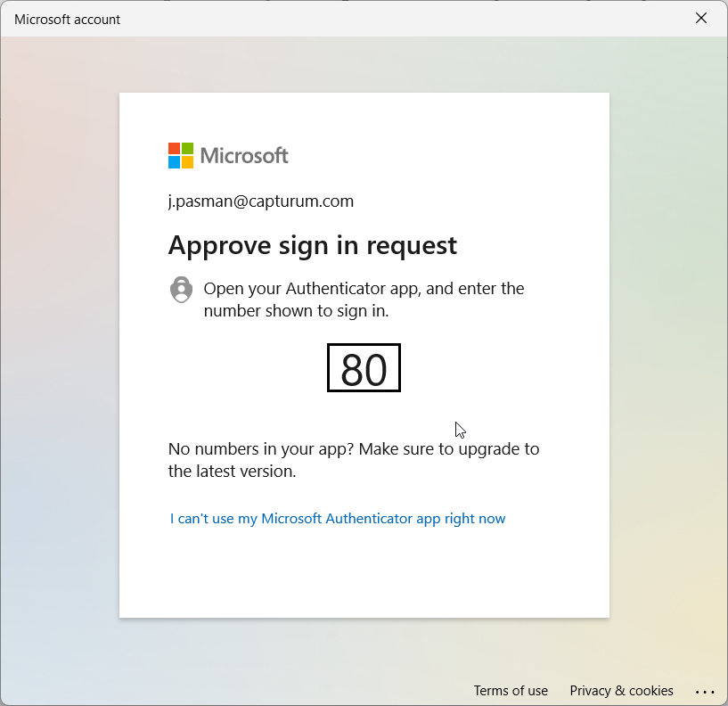This screenshot has width=728, height=706.
Task: Click the Authenticator padlock icon
Action: 181,290
